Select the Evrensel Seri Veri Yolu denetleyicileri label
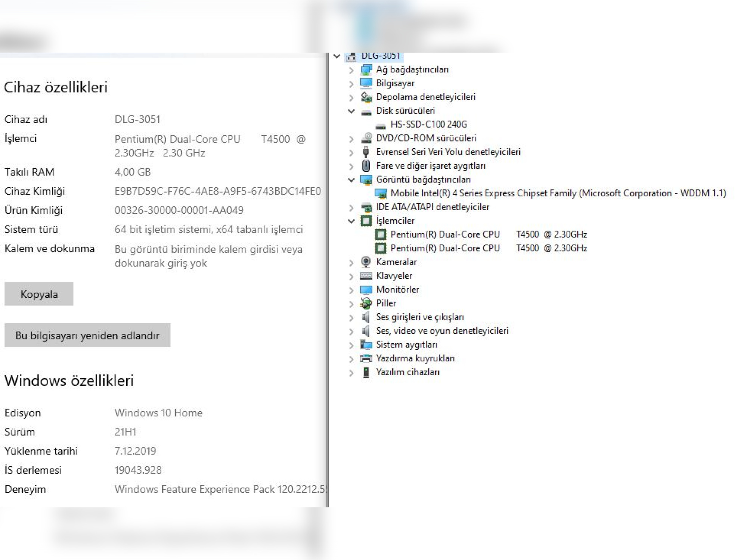 448,152
